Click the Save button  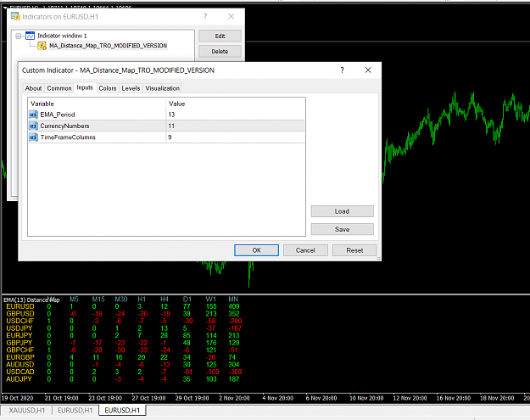pos(342,229)
